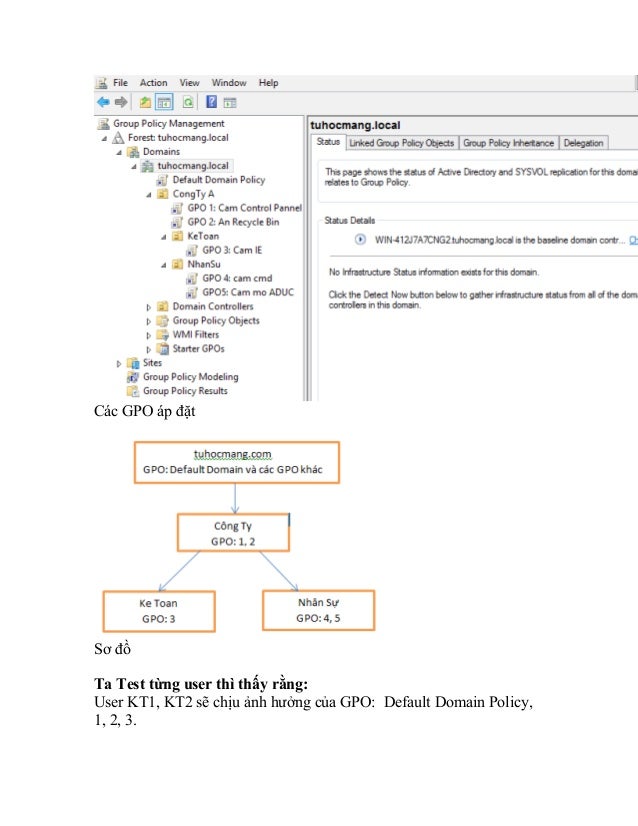The image size is (638, 826).
Task: Collapse the NhanSu organizational unit
Action: point(163,265)
